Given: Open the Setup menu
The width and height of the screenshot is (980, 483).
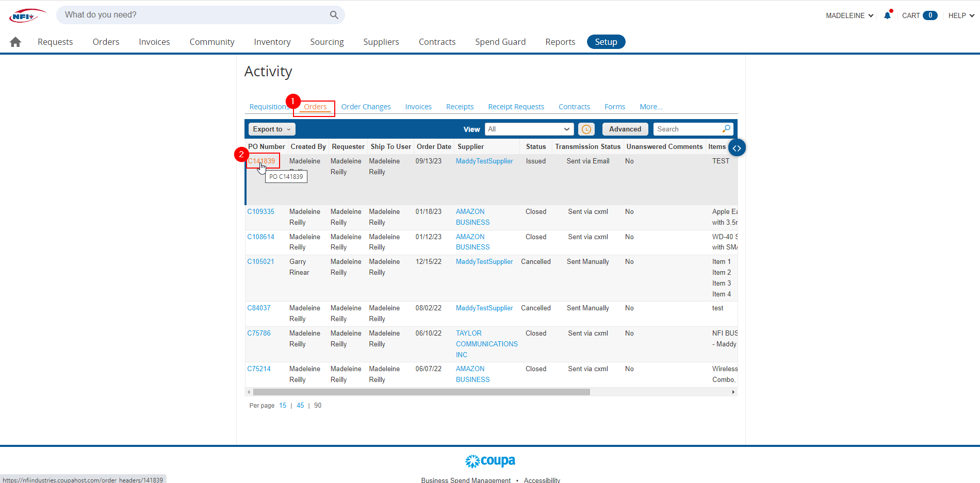Looking at the screenshot, I should point(606,42).
